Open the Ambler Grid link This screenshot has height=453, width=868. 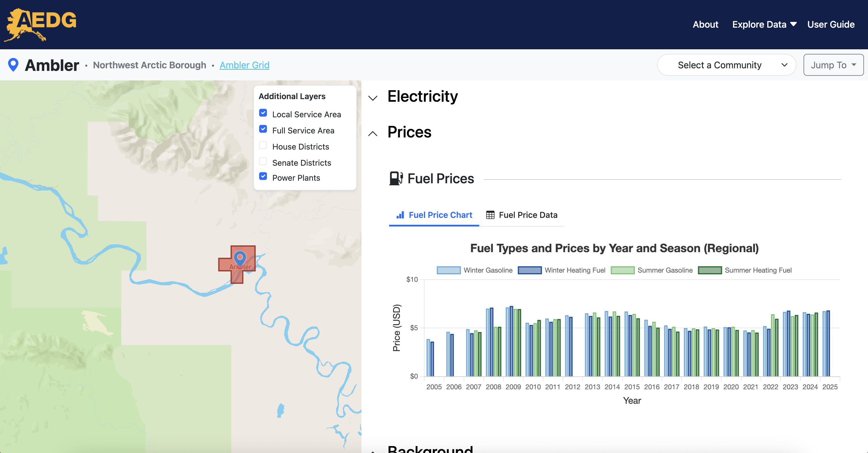(244, 65)
